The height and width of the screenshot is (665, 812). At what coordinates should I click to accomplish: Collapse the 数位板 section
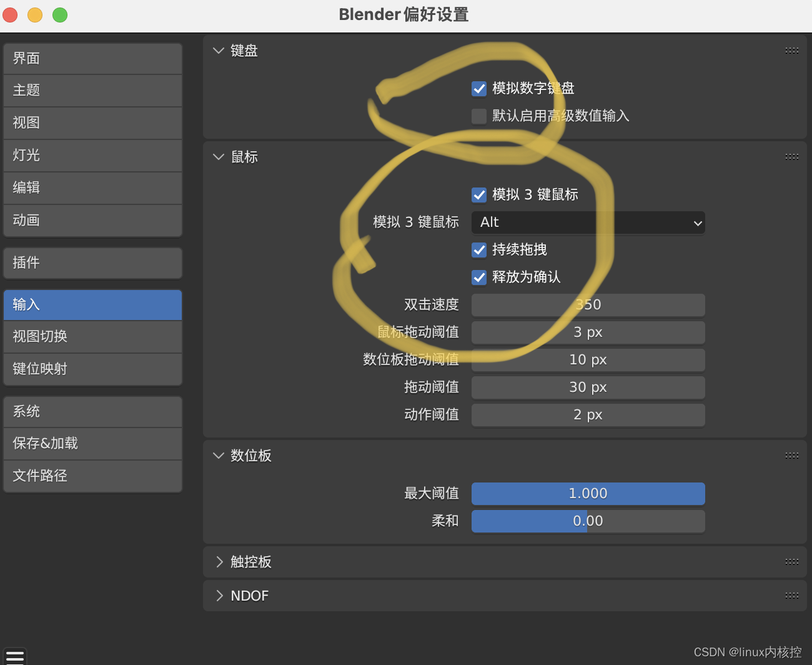[218, 456]
